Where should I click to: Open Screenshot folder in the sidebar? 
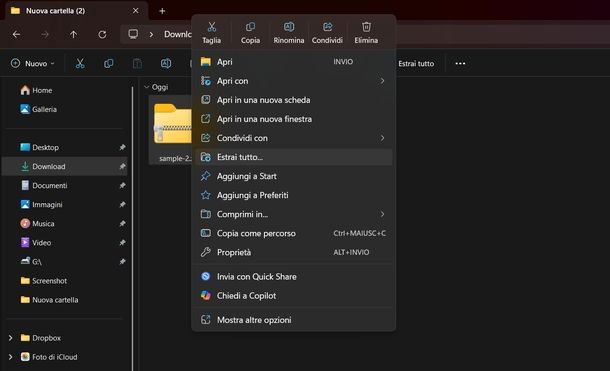pyautogui.click(x=64, y=281)
